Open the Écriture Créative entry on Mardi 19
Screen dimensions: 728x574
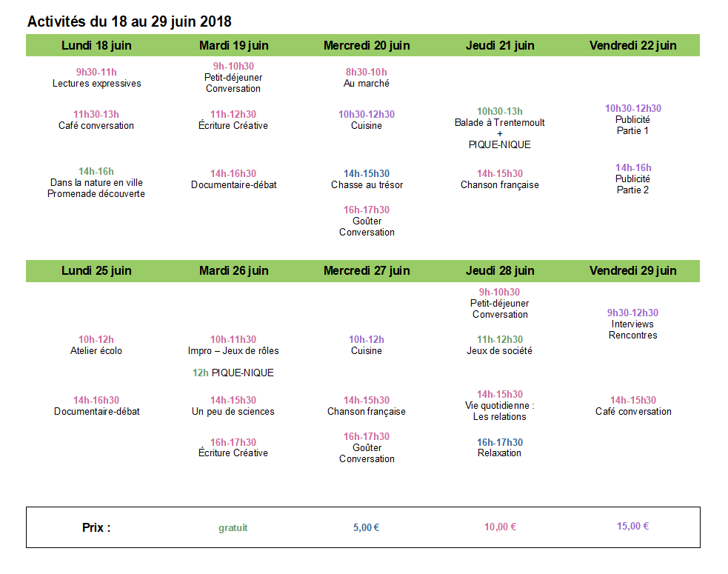coord(233,125)
